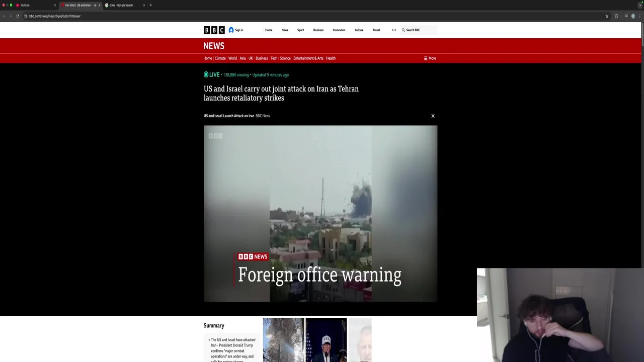Open Chrome three-dot menu
This screenshot has height=362, width=644.
point(640,16)
